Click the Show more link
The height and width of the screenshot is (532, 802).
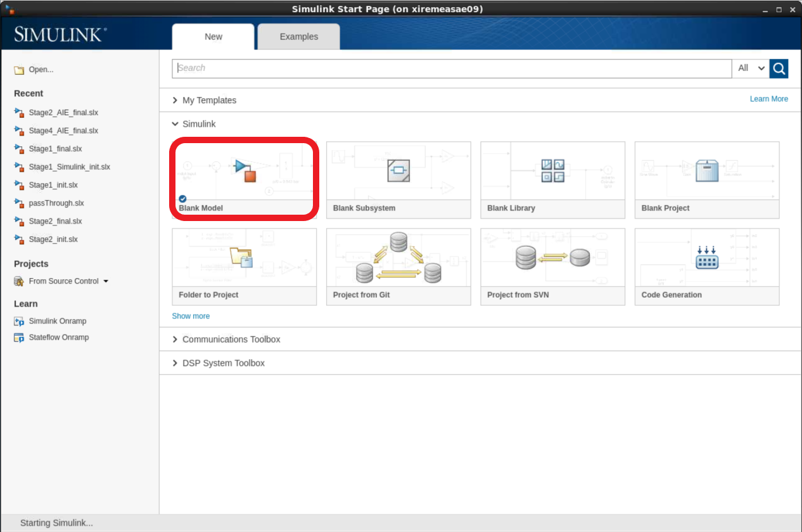pyautogui.click(x=191, y=316)
